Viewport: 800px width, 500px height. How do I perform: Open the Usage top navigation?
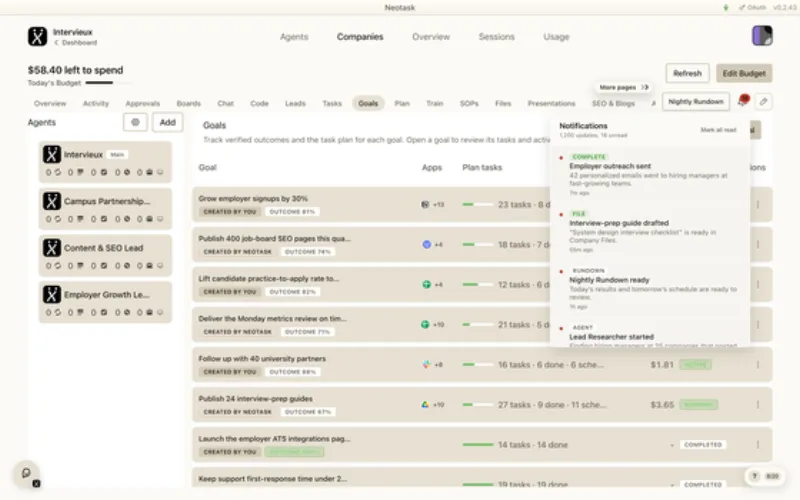pos(556,37)
